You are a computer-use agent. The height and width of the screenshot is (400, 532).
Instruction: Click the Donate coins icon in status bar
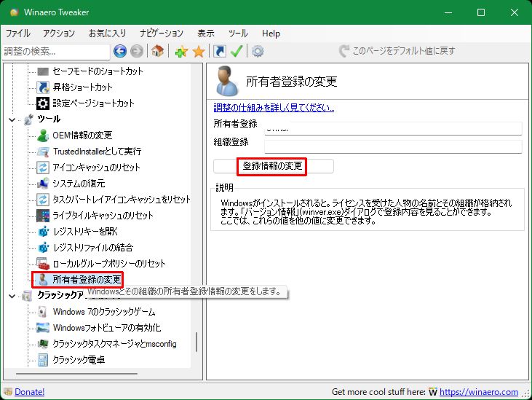tap(8, 392)
